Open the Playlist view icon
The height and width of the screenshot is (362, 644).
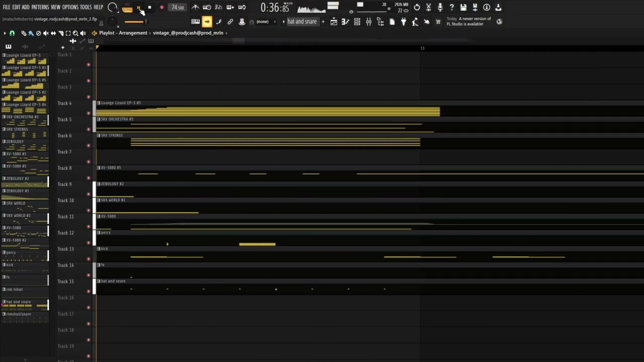(334, 22)
